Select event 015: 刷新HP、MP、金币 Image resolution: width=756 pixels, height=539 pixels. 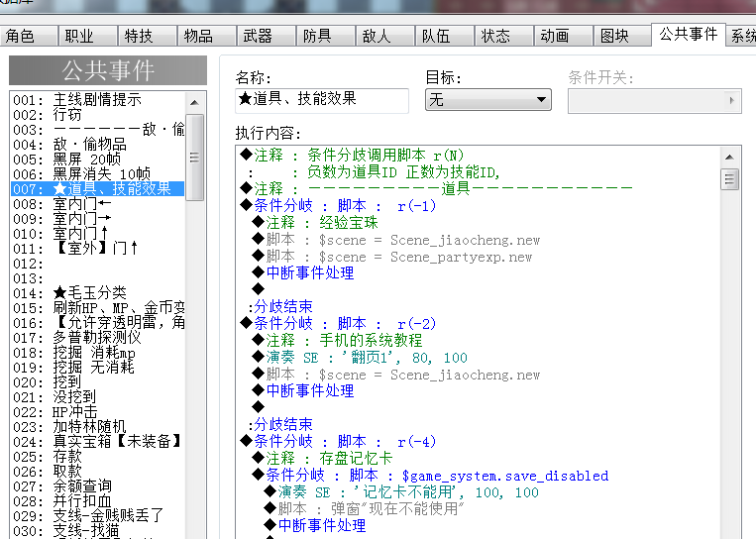point(98,308)
